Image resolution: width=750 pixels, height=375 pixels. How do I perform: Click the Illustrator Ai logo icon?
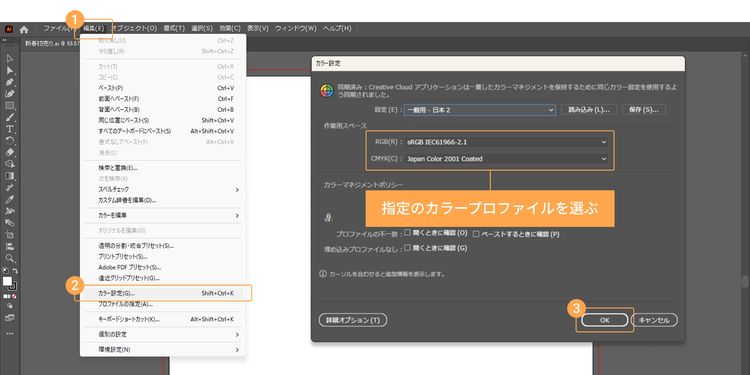pyautogui.click(x=9, y=29)
